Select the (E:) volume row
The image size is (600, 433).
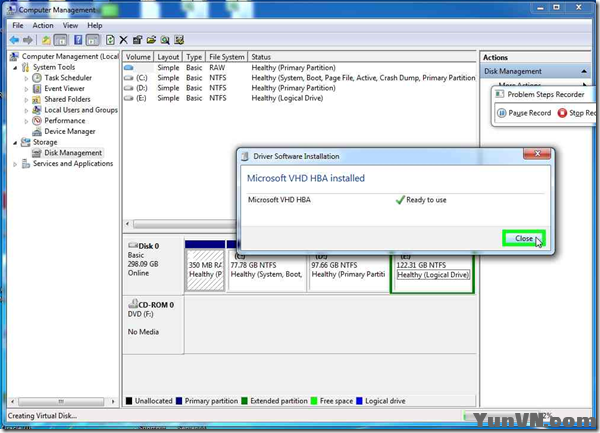(300, 98)
